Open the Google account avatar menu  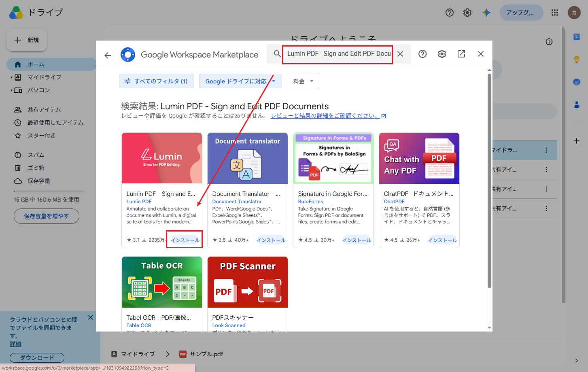click(x=574, y=13)
